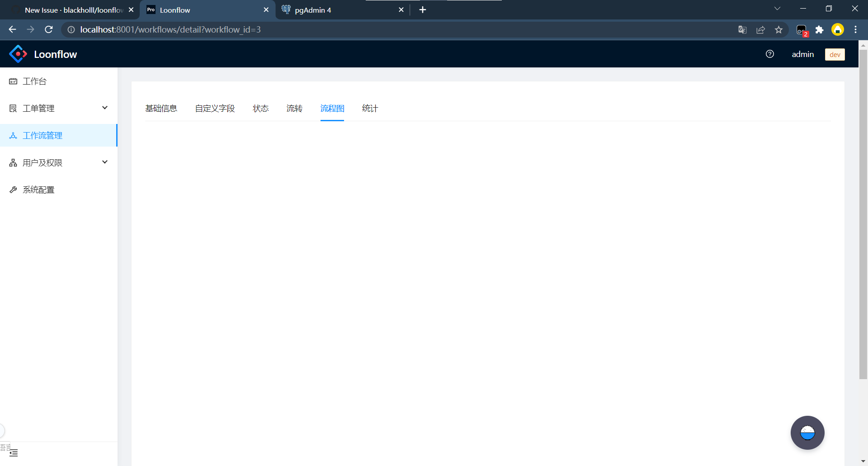Click the browser forward arrow
The height and width of the screenshot is (466, 868).
[x=30, y=29]
